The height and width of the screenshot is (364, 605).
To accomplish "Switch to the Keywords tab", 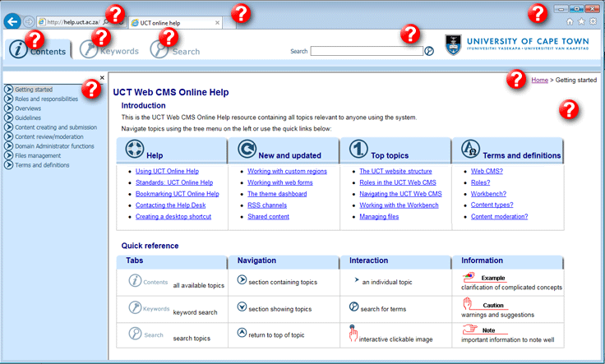I will (109, 50).
